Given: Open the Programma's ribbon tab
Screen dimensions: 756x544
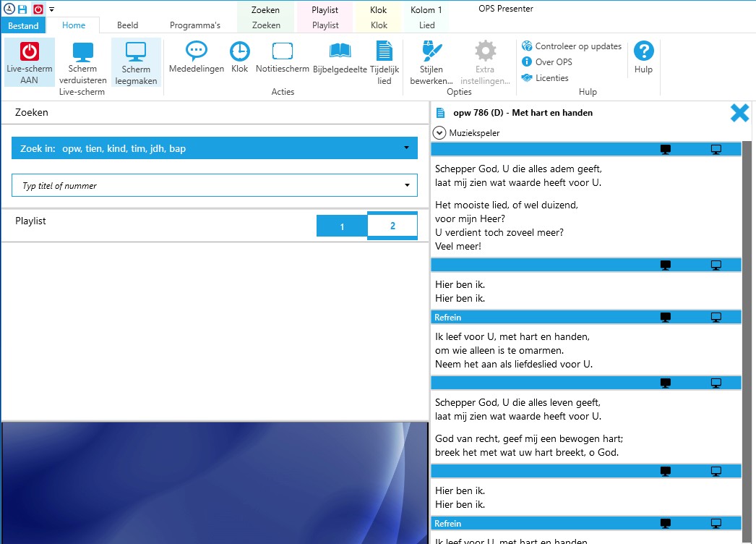Looking at the screenshot, I should (195, 25).
